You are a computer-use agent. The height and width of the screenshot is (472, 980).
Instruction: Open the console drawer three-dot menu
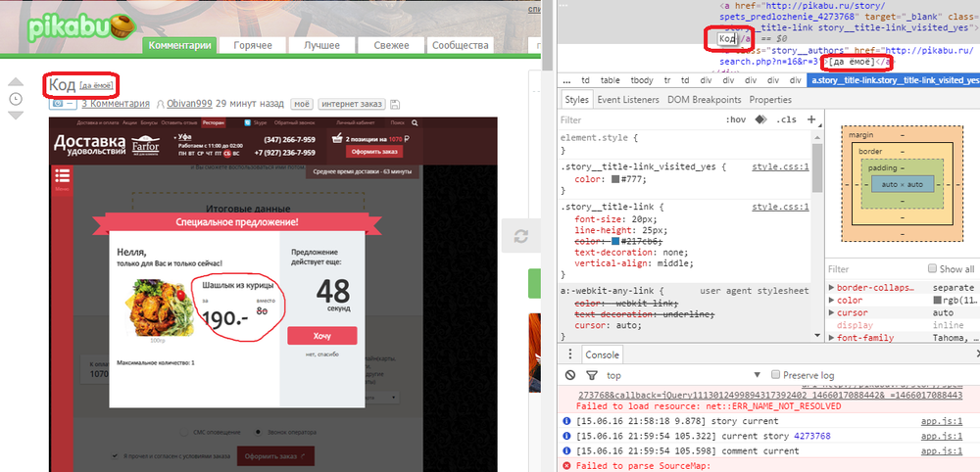(x=570, y=354)
